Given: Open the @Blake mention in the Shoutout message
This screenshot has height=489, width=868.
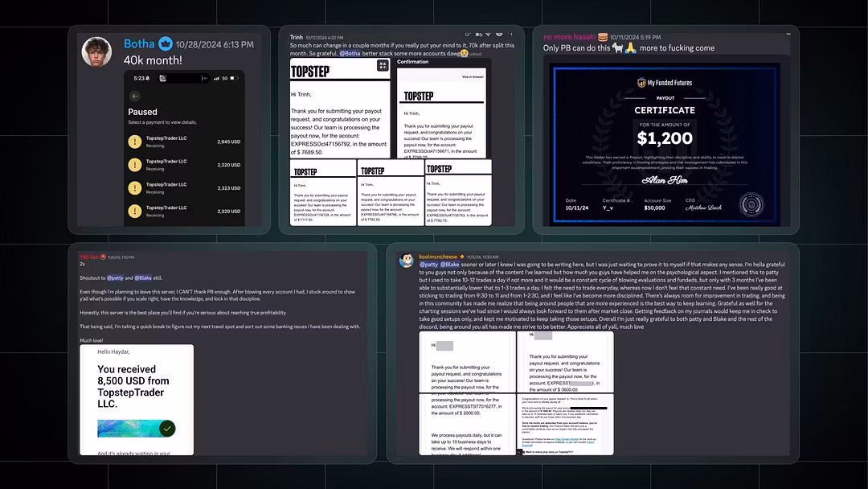Looking at the screenshot, I should [x=143, y=278].
